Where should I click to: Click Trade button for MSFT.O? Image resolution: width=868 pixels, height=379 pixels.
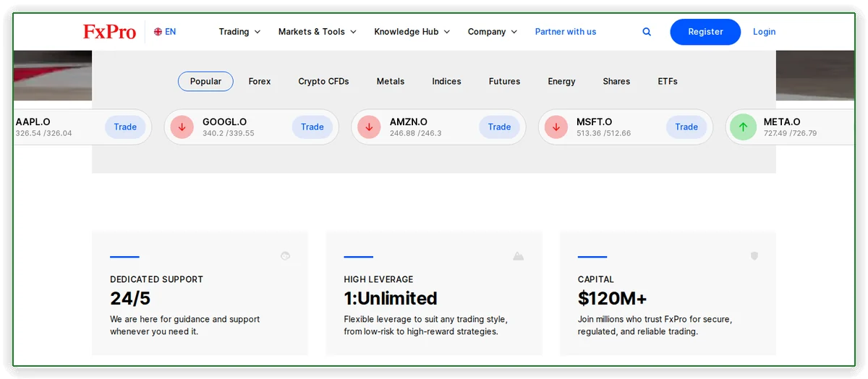click(686, 127)
